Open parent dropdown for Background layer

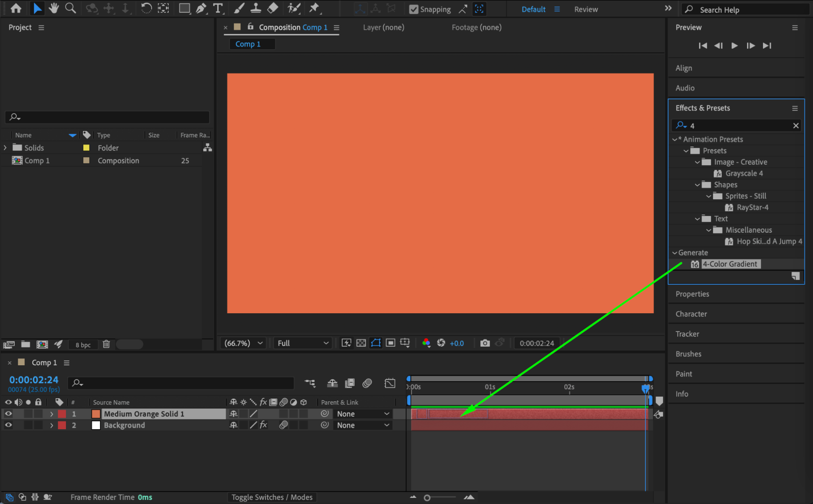pyautogui.click(x=363, y=425)
